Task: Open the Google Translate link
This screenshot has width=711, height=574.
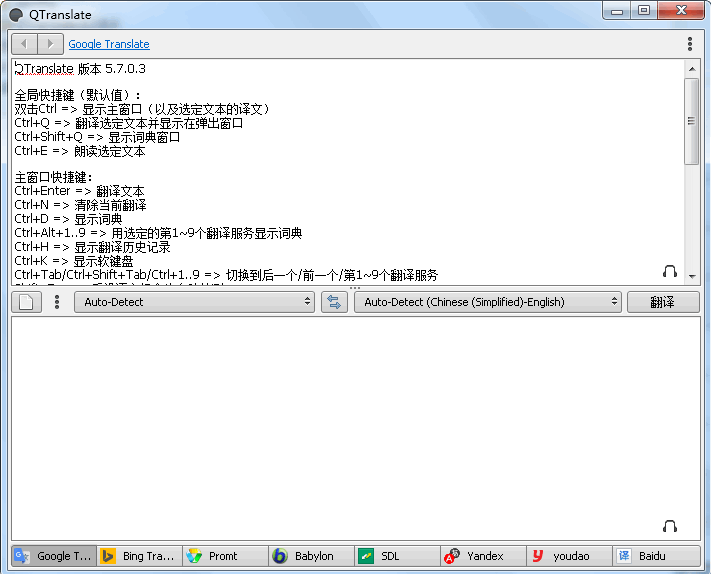Action: 109,44
